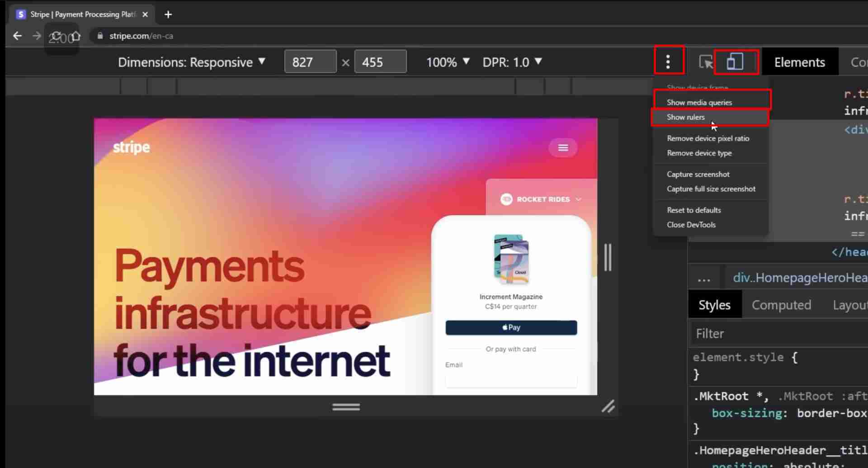The height and width of the screenshot is (468, 868).
Task: Open the Dimensions: Responsive dropdown
Action: (192, 62)
